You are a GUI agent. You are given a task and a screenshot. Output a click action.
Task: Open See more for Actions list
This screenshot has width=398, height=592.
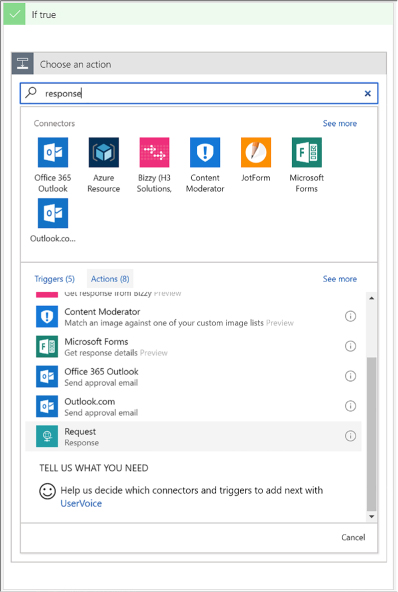pos(339,279)
